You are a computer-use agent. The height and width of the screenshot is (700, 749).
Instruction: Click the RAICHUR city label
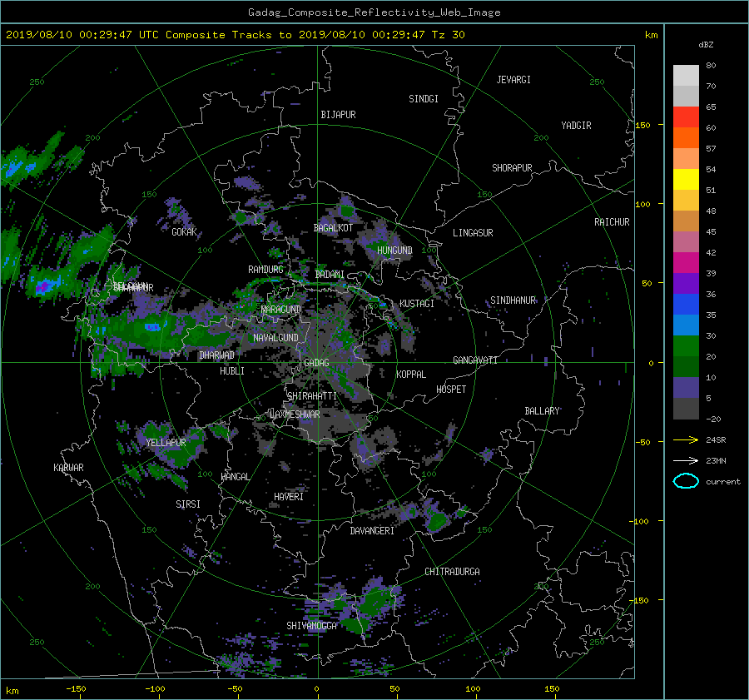coord(612,222)
